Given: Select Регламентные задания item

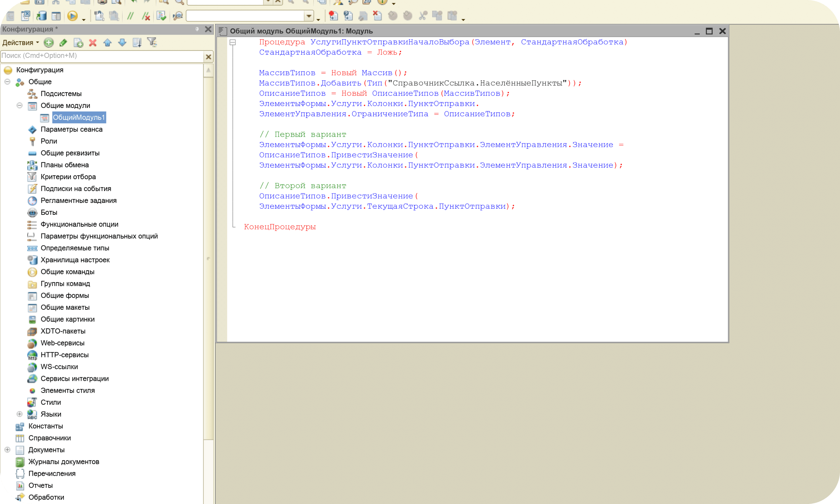Looking at the screenshot, I should point(79,201).
